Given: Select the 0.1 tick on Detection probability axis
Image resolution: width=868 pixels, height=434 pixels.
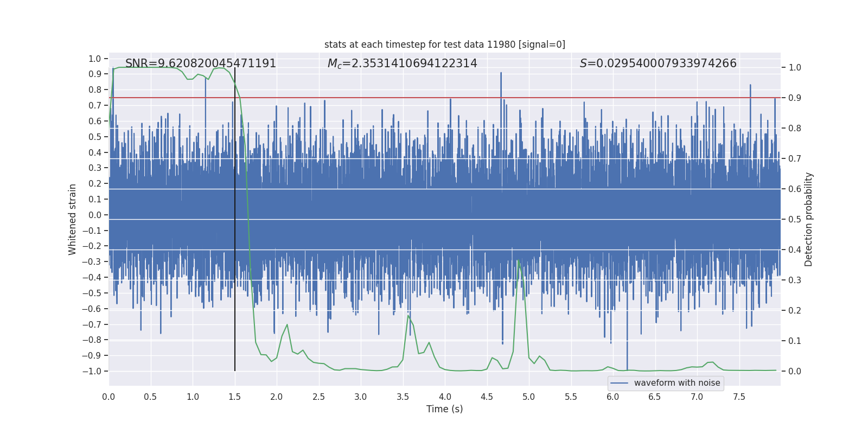Looking at the screenshot, I should [795, 341].
